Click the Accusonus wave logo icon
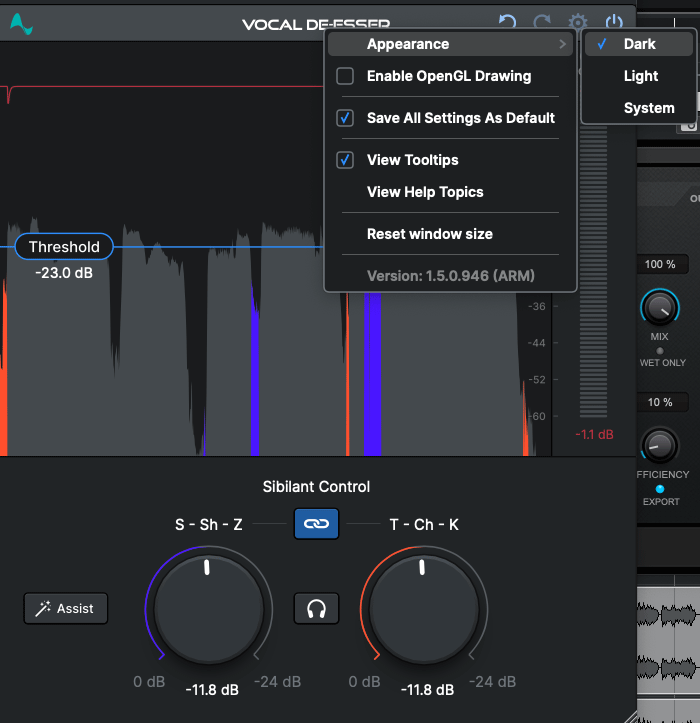 point(21,24)
